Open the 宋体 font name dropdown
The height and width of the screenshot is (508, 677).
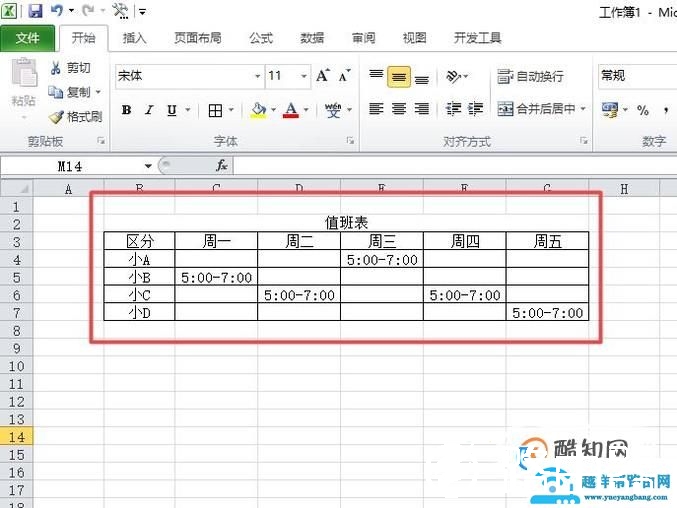pyautogui.click(x=257, y=76)
